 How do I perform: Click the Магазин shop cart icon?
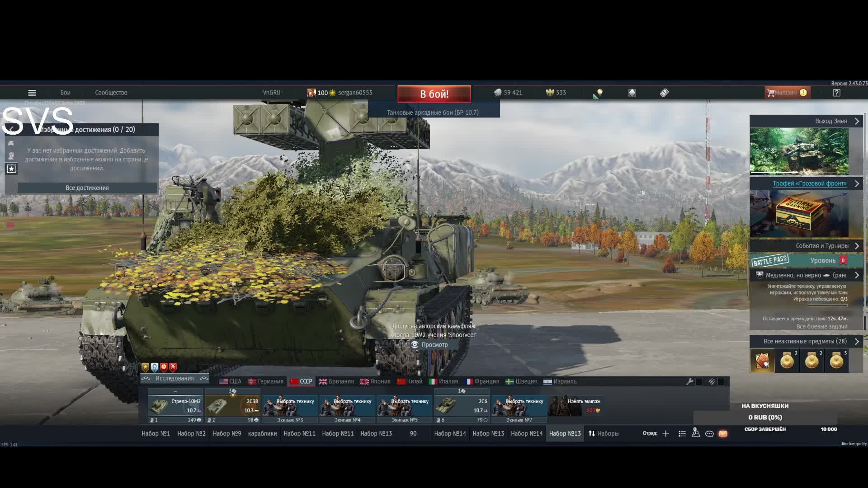click(770, 93)
